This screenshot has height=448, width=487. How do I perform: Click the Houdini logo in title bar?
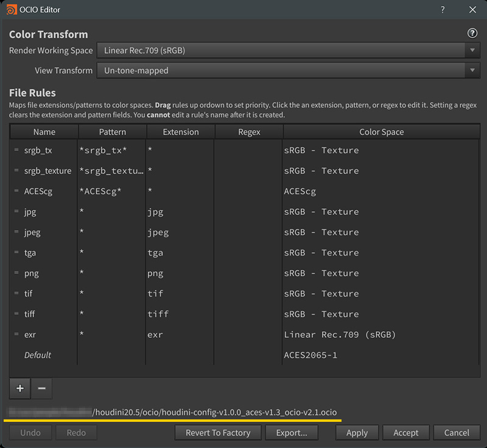[13, 10]
